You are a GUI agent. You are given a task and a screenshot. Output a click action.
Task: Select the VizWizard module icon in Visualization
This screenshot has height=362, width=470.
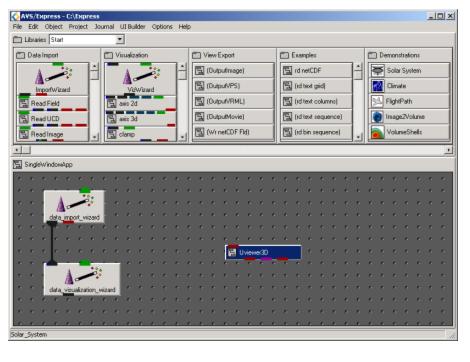(141, 76)
